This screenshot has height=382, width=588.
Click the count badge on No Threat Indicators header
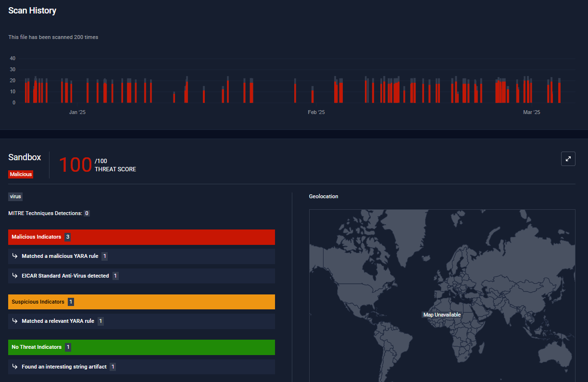[x=68, y=347]
